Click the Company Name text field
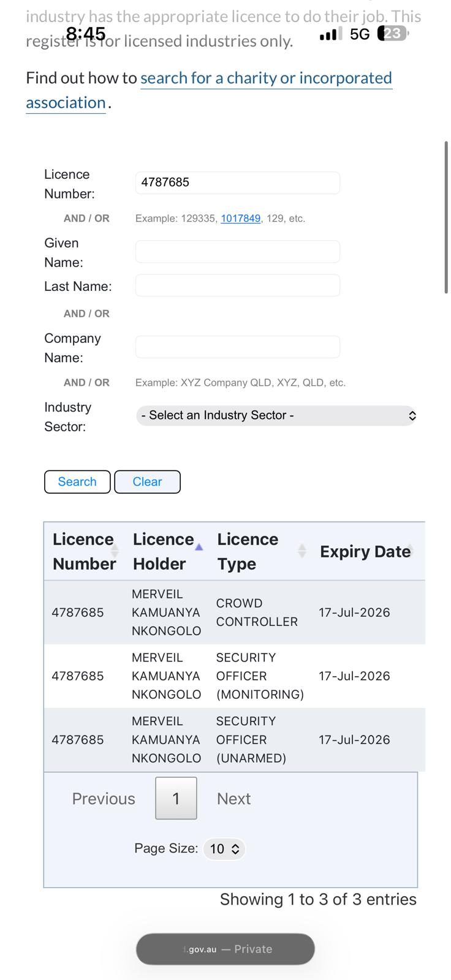Image resolution: width=451 pixels, height=980 pixels. (x=237, y=347)
